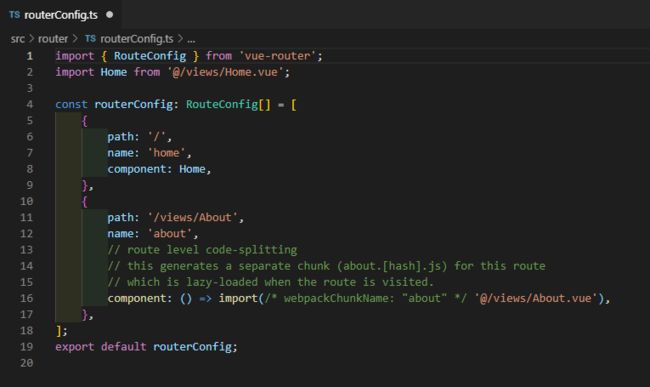Click 'routerConfig' after export default
This screenshot has width=650, height=387.
tap(192, 347)
